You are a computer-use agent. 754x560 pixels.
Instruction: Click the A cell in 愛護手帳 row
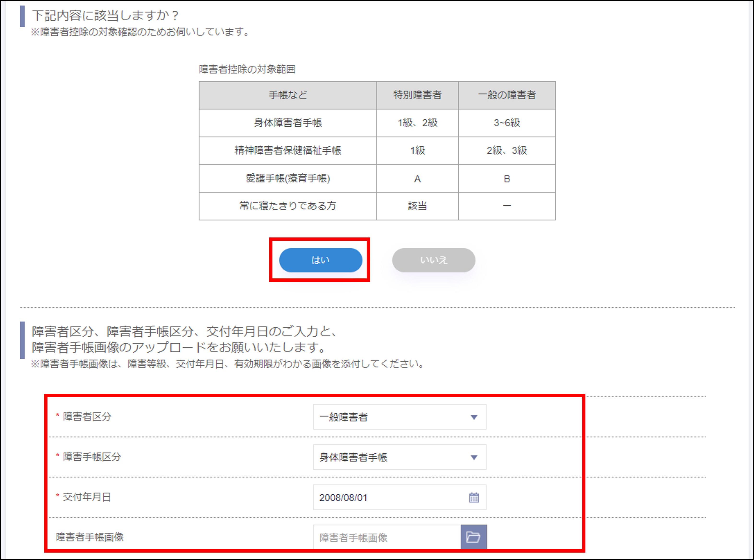point(417,179)
